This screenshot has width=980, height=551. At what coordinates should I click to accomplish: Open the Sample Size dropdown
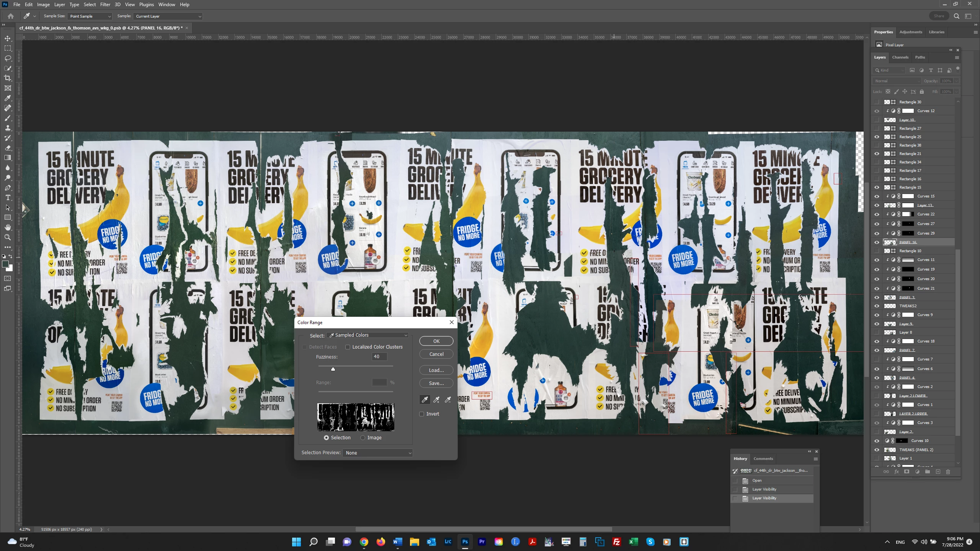(90, 16)
